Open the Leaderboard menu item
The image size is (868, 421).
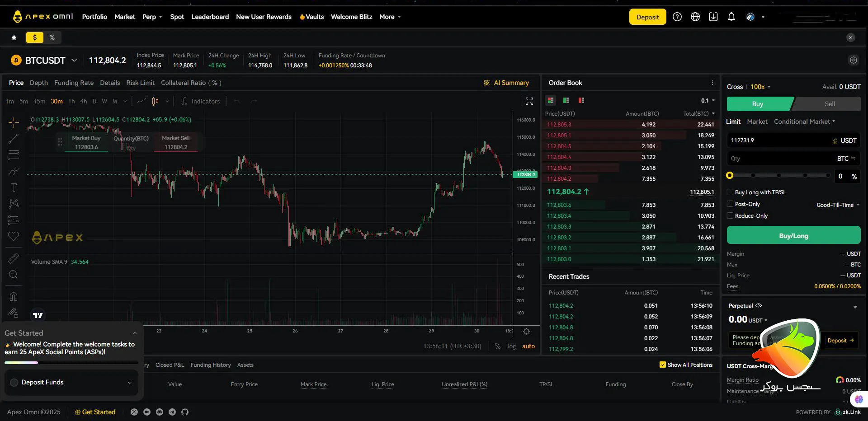210,17
